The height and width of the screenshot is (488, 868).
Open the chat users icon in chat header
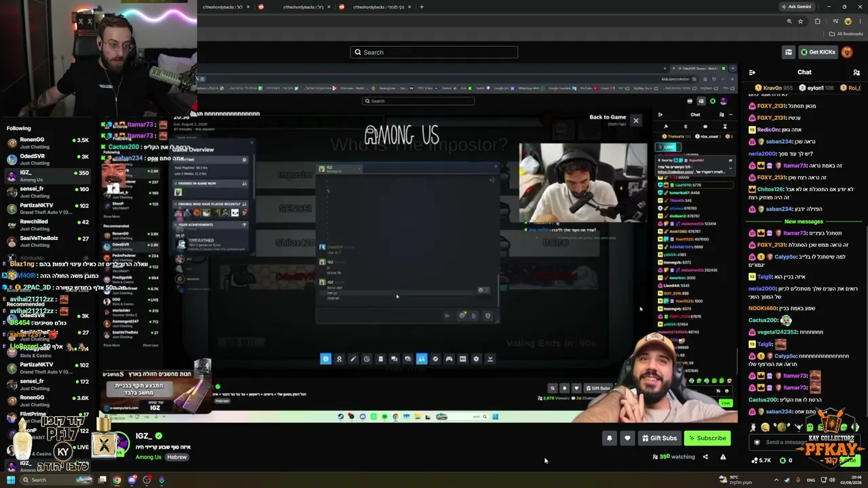(x=856, y=72)
